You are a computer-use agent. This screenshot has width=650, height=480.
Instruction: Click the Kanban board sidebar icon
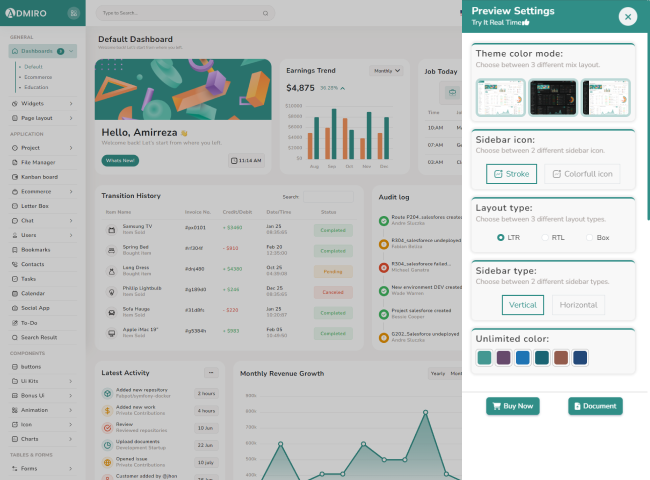[14, 176]
